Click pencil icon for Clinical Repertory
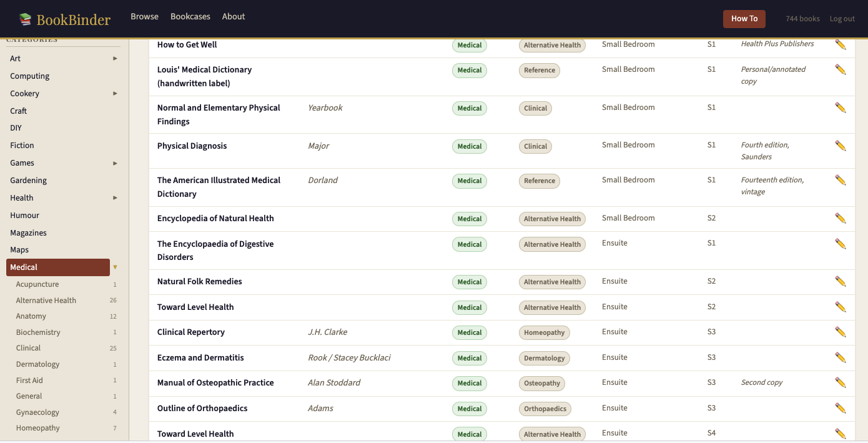The height and width of the screenshot is (443, 868). pyautogui.click(x=841, y=332)
